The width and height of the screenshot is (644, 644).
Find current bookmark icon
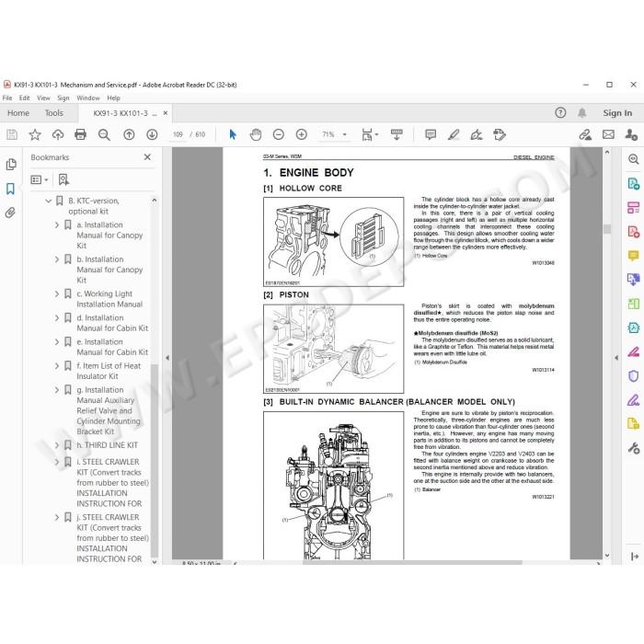(x=63, y=179)
